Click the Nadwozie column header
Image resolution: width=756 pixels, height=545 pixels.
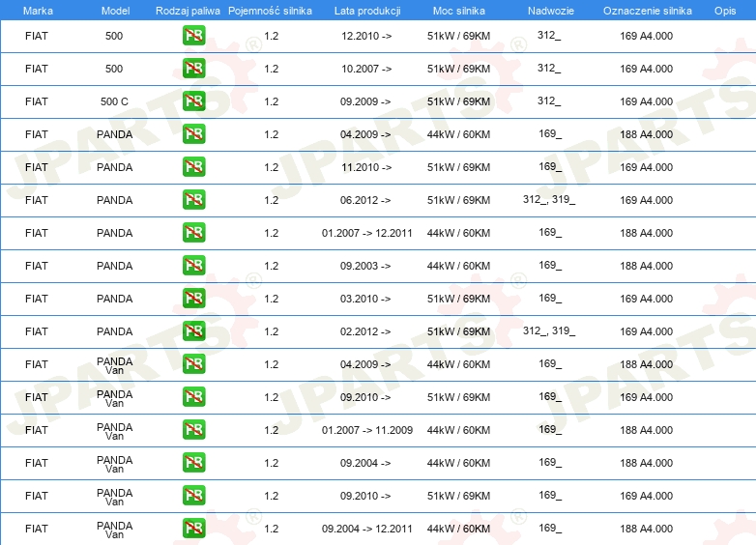(x=551, y=11)
